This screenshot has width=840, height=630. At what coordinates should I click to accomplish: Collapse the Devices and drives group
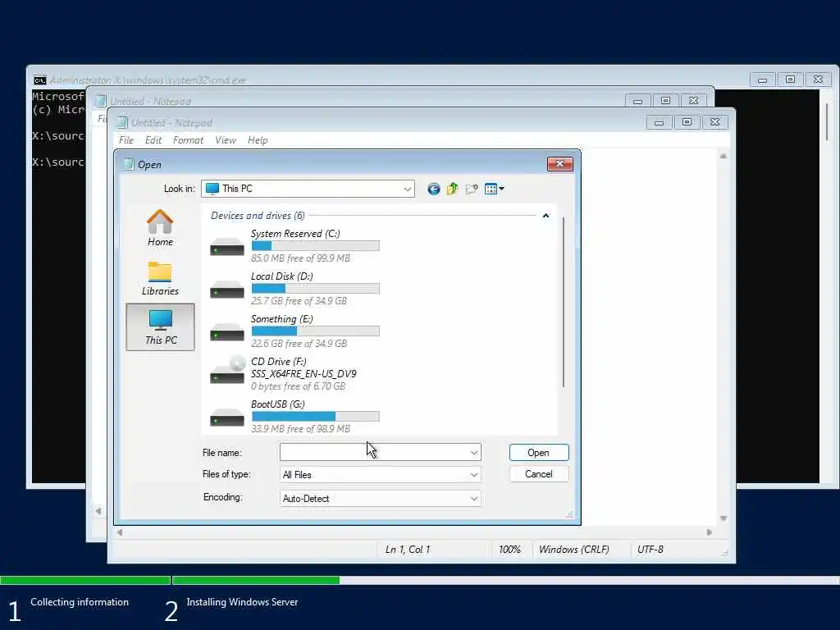(x=546, y=216)
